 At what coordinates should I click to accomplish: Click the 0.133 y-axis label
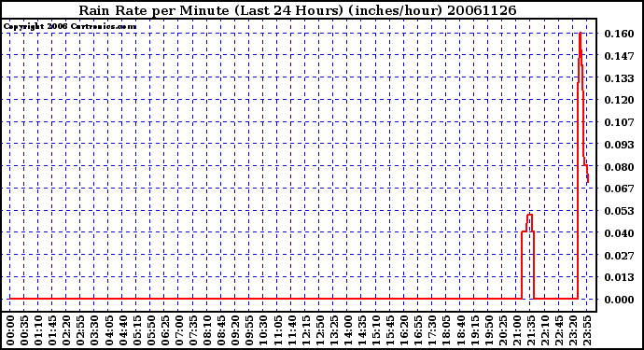coord(619,78)
